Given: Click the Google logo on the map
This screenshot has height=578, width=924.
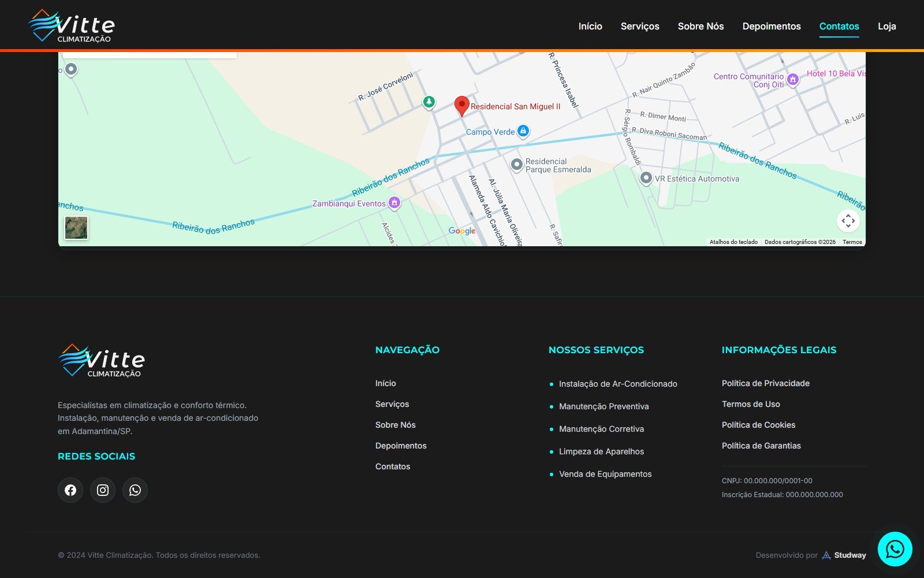Looking at the screenshot, I should [x=462, y=231].
